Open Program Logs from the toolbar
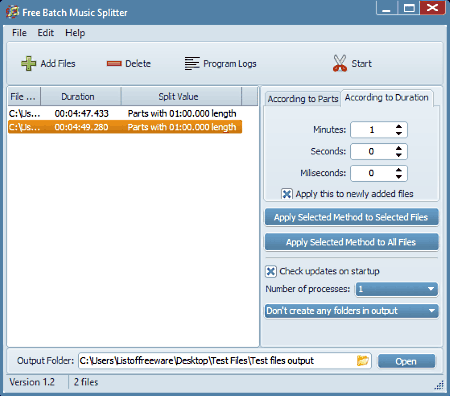This screenshot has width=450, height=396. click(x=220, y=63)
